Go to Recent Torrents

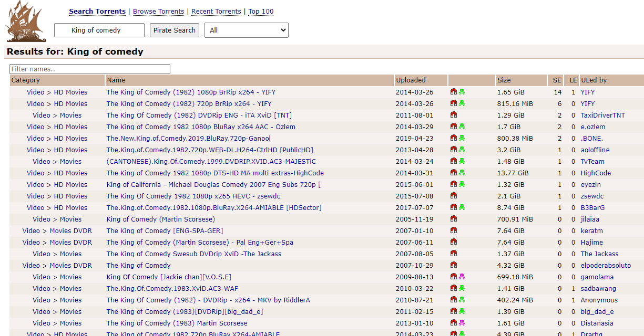coord(216,11)
